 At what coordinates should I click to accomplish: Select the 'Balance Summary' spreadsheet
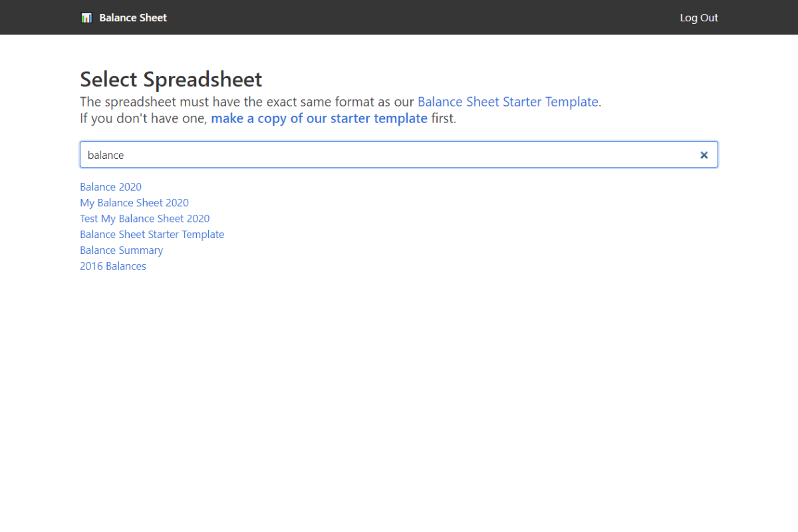[x=121, y=251]
